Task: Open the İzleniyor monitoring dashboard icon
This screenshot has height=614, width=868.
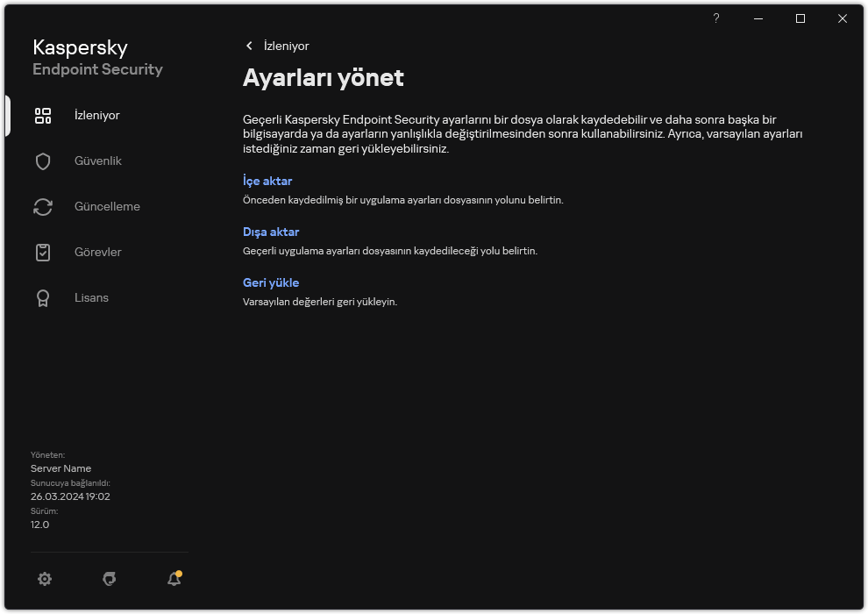Action: coord(42,115)
